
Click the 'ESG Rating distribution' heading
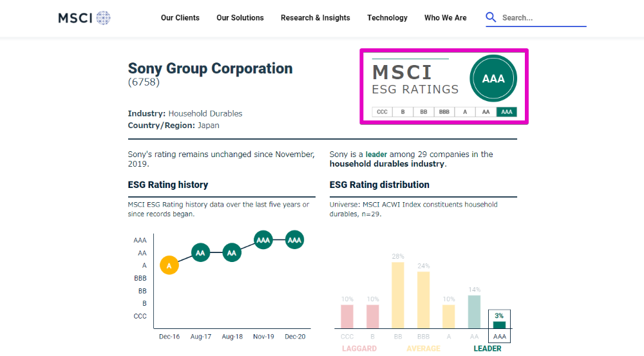coord(379,185)
